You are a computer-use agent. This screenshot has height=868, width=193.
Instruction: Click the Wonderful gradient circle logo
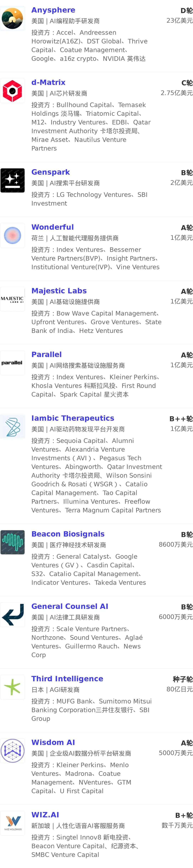coord(13,235)
